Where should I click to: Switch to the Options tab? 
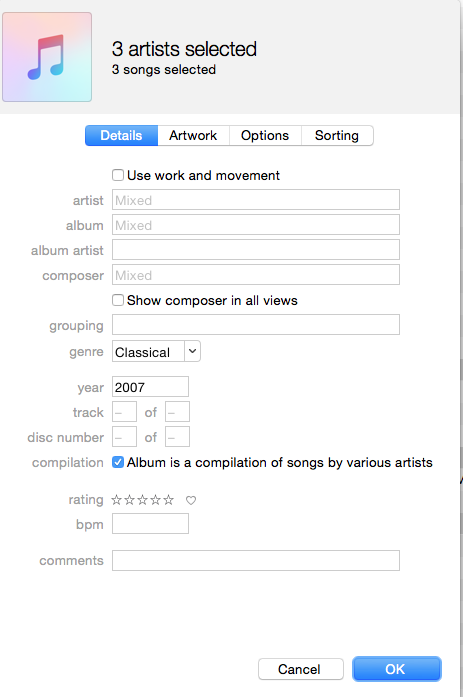265,135
